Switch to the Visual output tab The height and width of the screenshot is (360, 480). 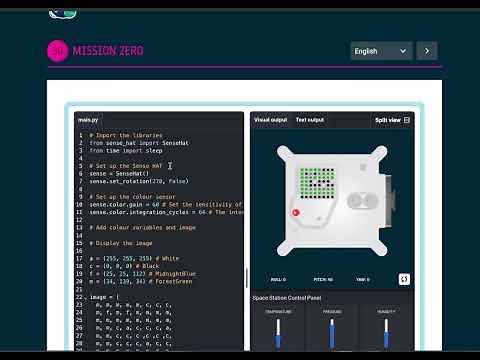270,120
